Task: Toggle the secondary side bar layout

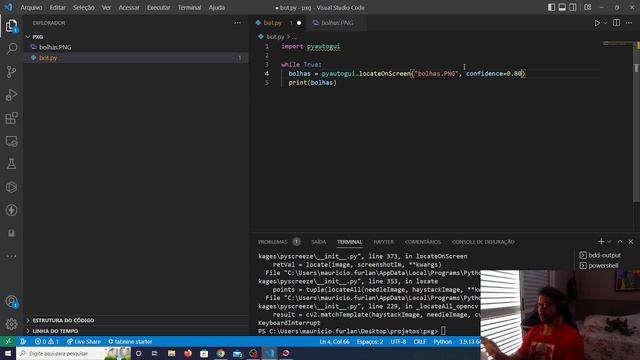Action: [573, 7]
